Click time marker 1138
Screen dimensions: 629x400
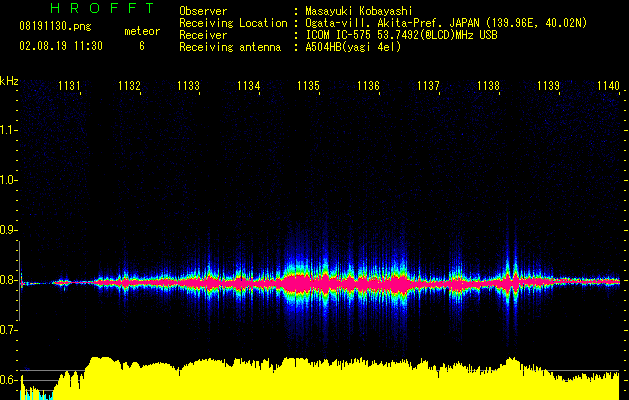[x=488, y=86]
